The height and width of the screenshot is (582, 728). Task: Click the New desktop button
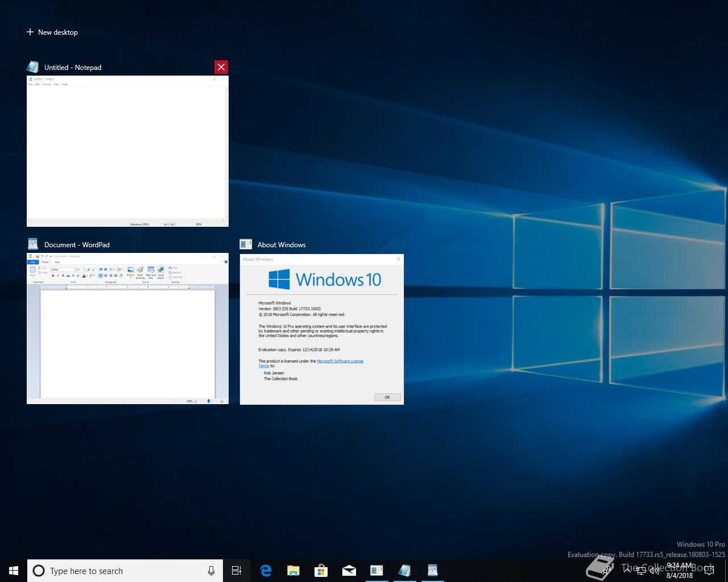[x=52, y=32]
